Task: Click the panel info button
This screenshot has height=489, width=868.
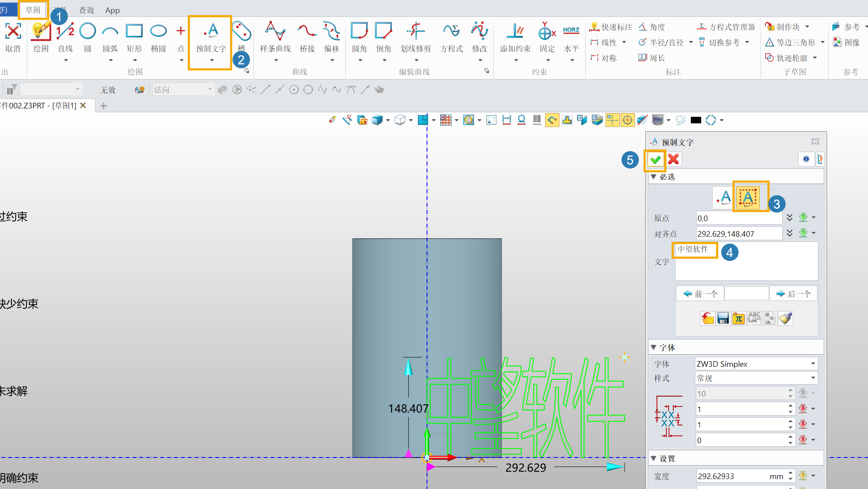Action: click(806, 159)
